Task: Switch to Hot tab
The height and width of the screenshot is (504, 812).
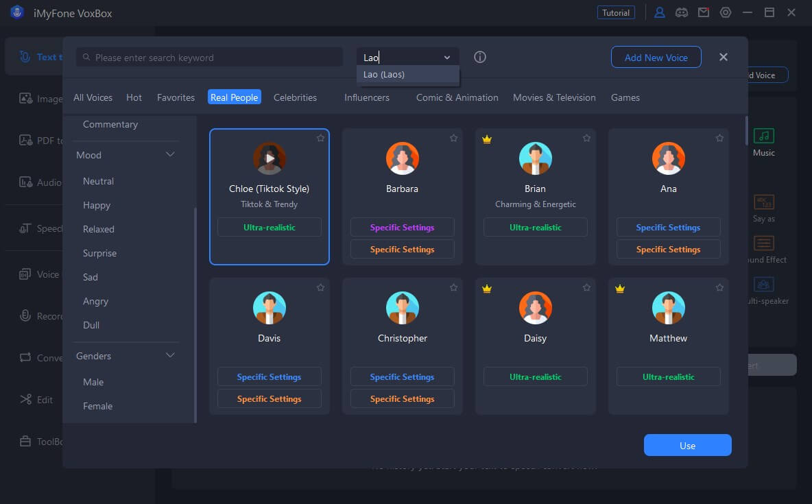Action: 134,97
